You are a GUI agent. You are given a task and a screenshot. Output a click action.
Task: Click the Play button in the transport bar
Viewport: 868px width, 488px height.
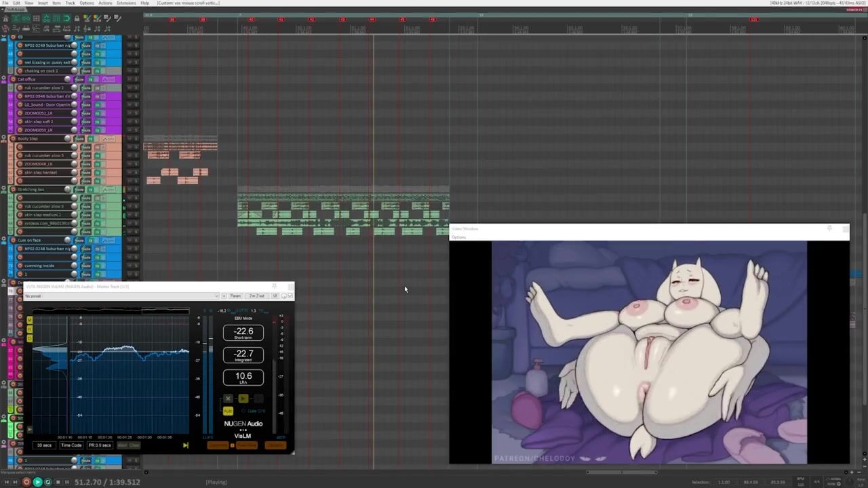coord(37,482)
